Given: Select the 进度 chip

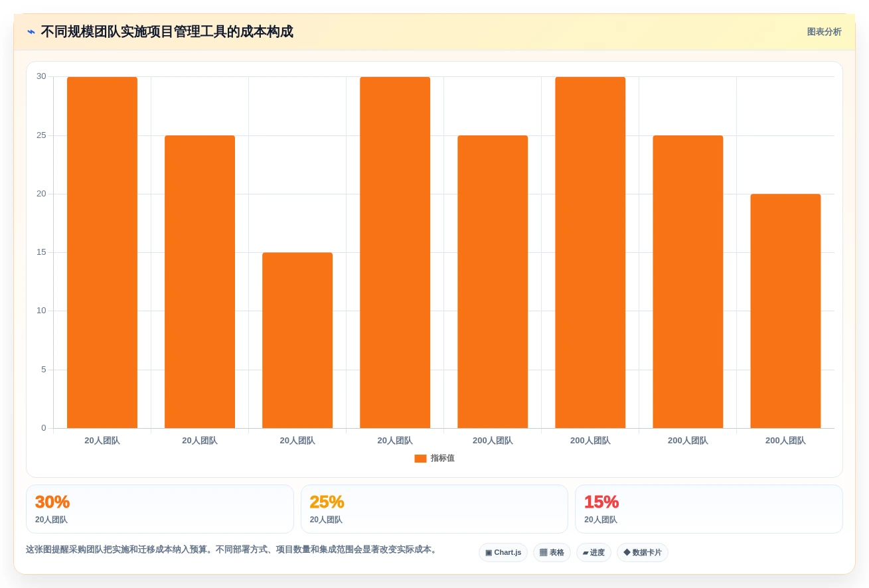Looking at the screenshot, I should [593, 552].
